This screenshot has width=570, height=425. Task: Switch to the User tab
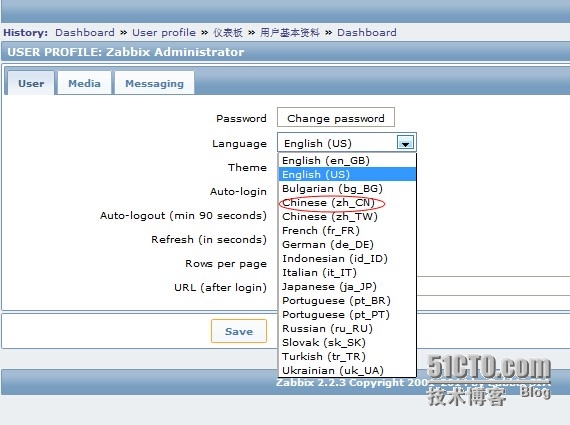coord(31,83)
